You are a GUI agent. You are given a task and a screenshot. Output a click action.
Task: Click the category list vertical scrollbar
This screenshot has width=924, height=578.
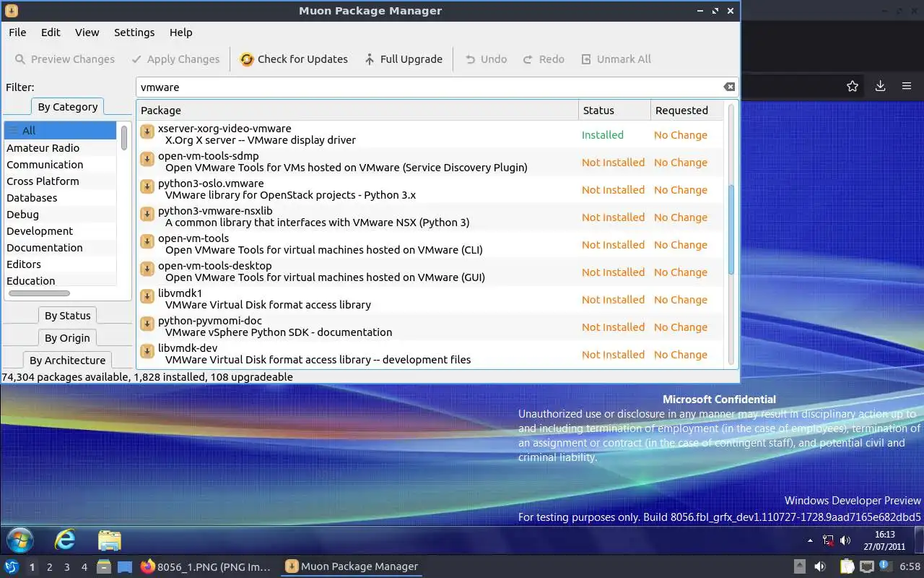(x=124, y=138)
